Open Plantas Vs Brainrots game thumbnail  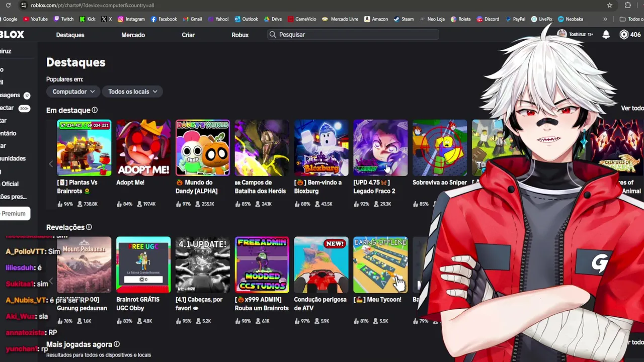point(84,148)
